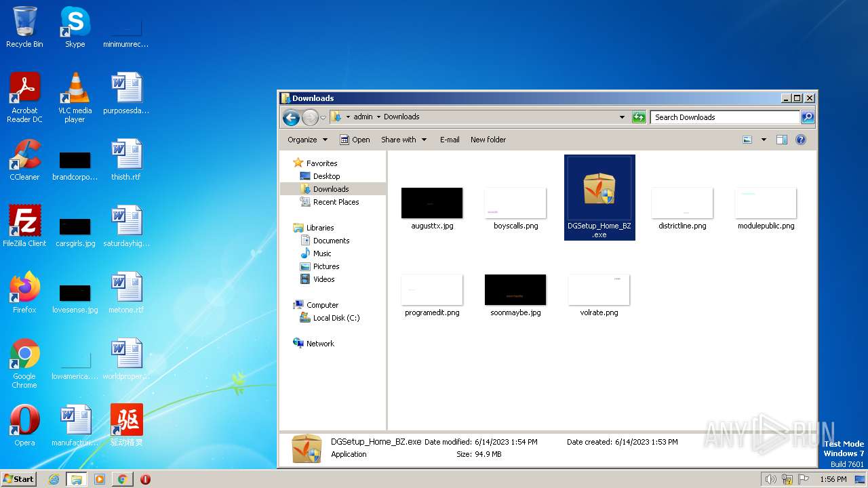This screenshot has width=868, height=488.
Task: Click E-mail in the toolbar
Action: [x=450, y=140]
